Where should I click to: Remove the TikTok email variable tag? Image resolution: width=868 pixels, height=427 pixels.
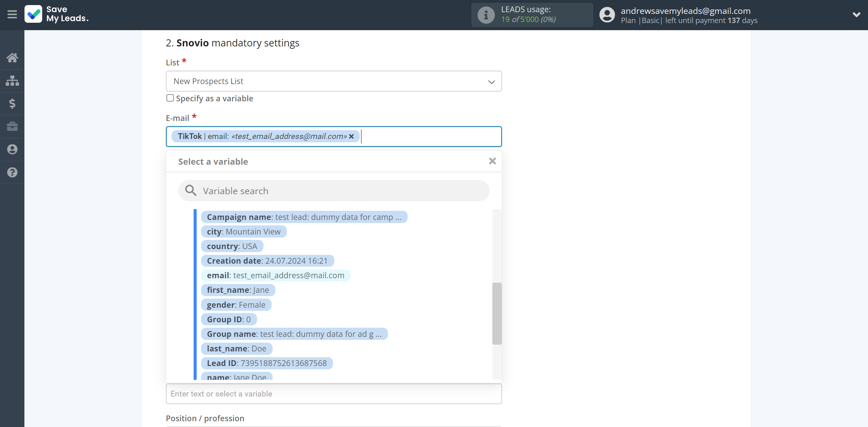tap(352, 136)
